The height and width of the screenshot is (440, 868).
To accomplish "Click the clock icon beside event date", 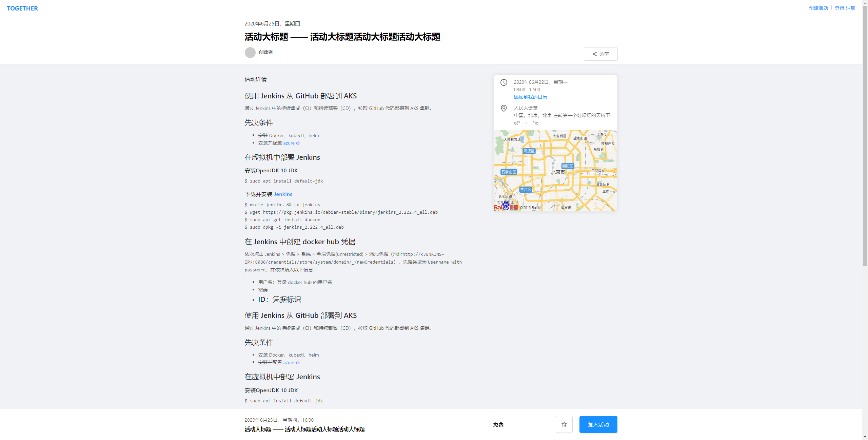I will pos(504,82).
